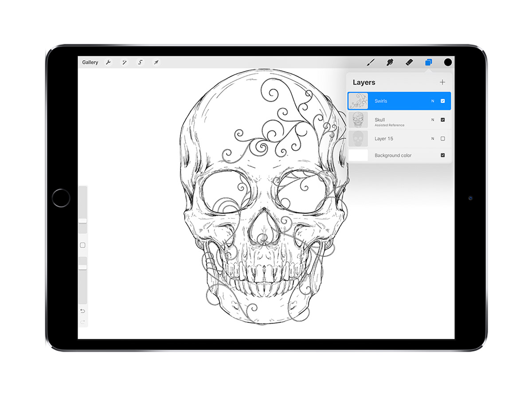Hide the Skull layer

(442, 120)
